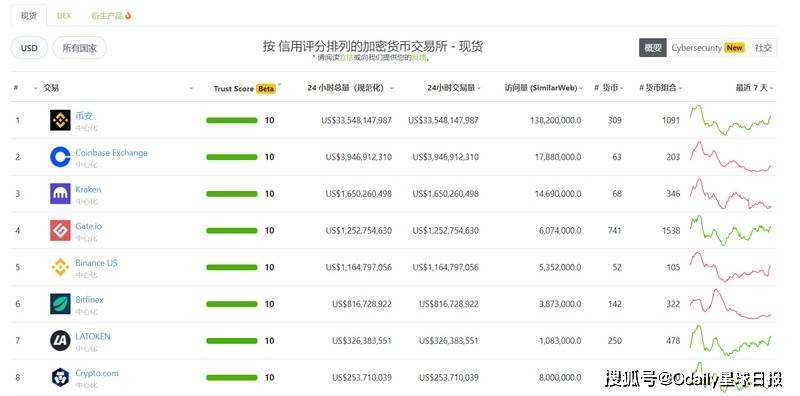Click Bitfinex trust score bar
Image resolution: width=800 pixels, height=396 pixels.
232,304
